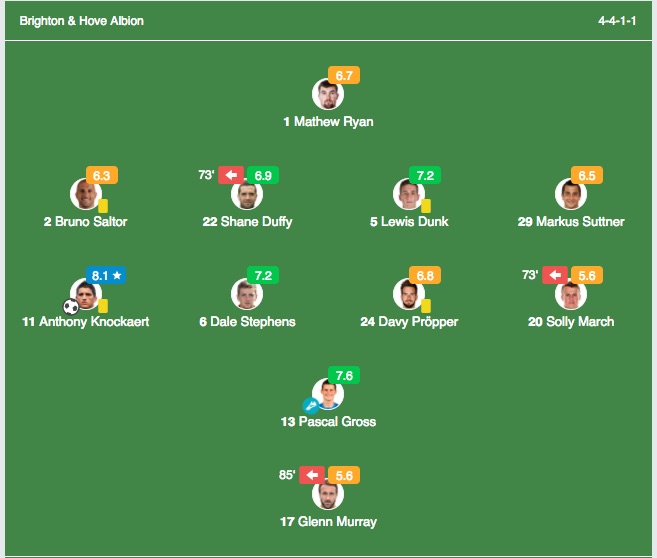The image size is (657, 558).
Task: Open Mathew Ryan's player photo
Action: point(328,94)
